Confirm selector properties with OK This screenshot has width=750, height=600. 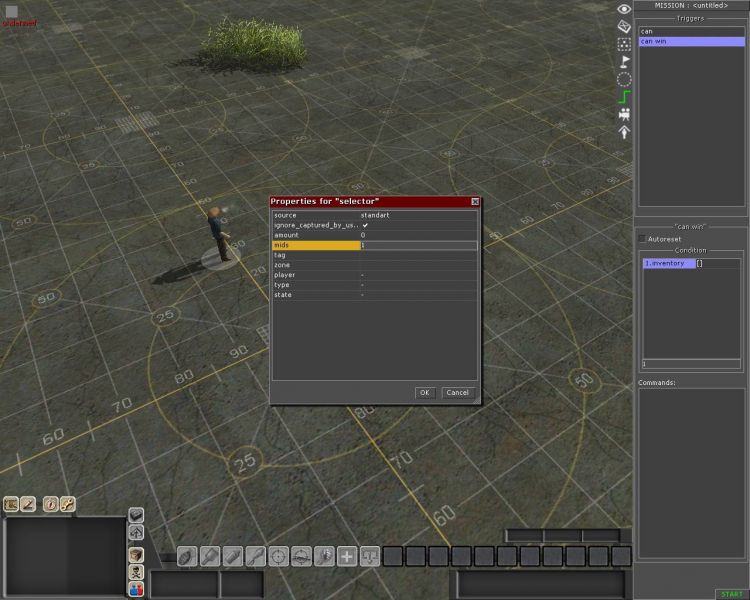point(425,393)
